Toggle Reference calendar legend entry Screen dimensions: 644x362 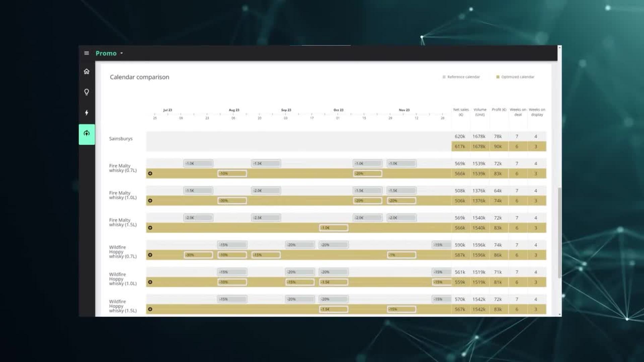pos(461,77)
